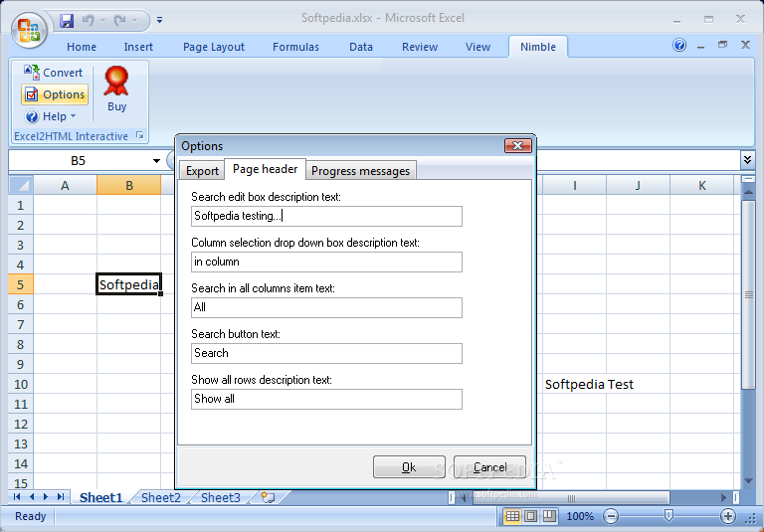Switch to Export tab in Options dialog
Image resolution: width=764 pixels, height=532 pixels.
(202, 171)
